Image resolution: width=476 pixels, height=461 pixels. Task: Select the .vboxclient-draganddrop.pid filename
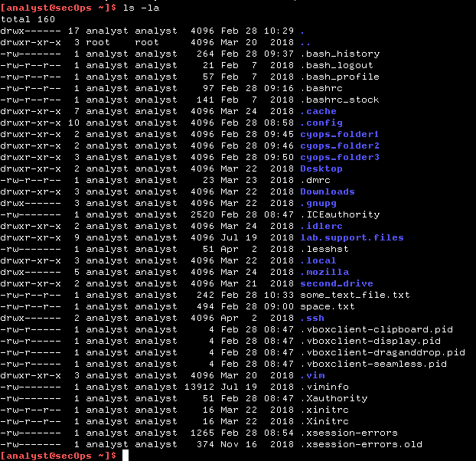(x=383, y=352)
